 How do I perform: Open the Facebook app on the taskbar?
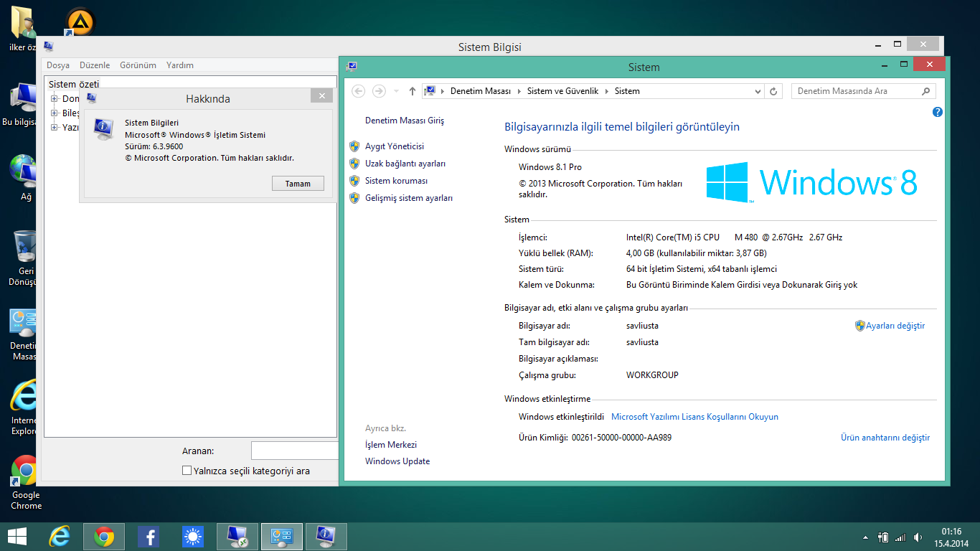149,537
